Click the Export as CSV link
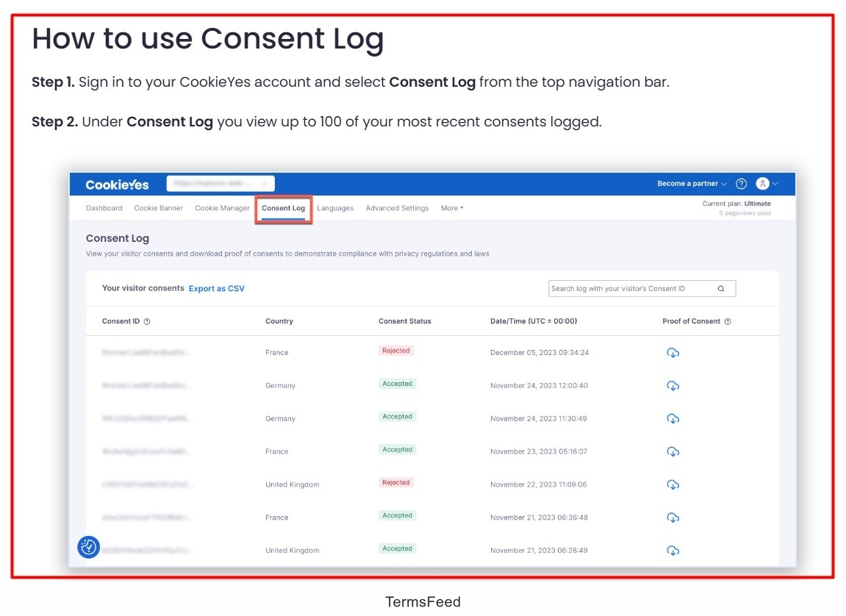Viewport: 846px width, 616px height. pyautogui.click(x=216, y=289)
